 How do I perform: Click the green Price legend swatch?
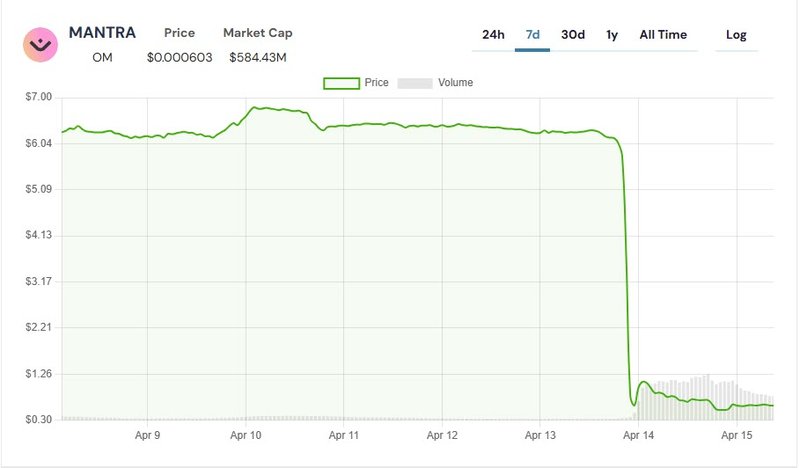pos(341,83)
